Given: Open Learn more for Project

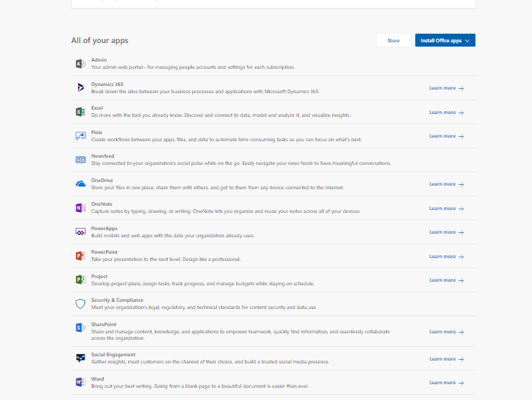Looking at the screenshot, I should (447, 280).
